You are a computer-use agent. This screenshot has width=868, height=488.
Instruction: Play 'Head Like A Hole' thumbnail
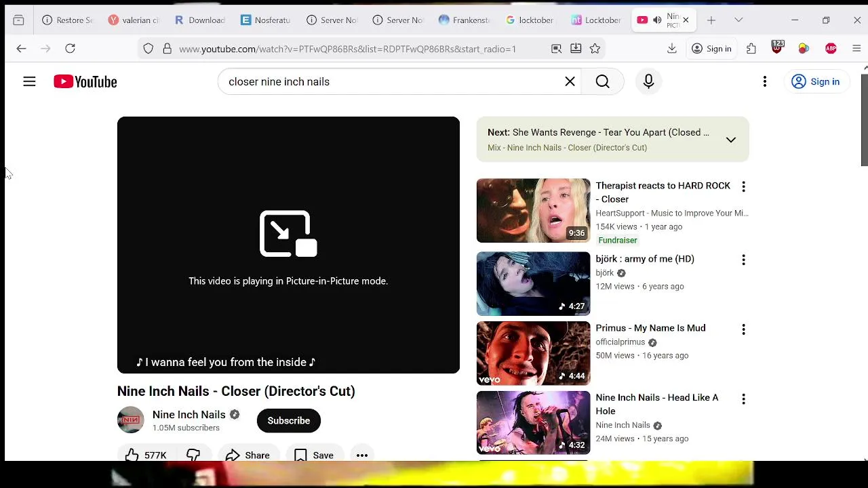(533, 422)
